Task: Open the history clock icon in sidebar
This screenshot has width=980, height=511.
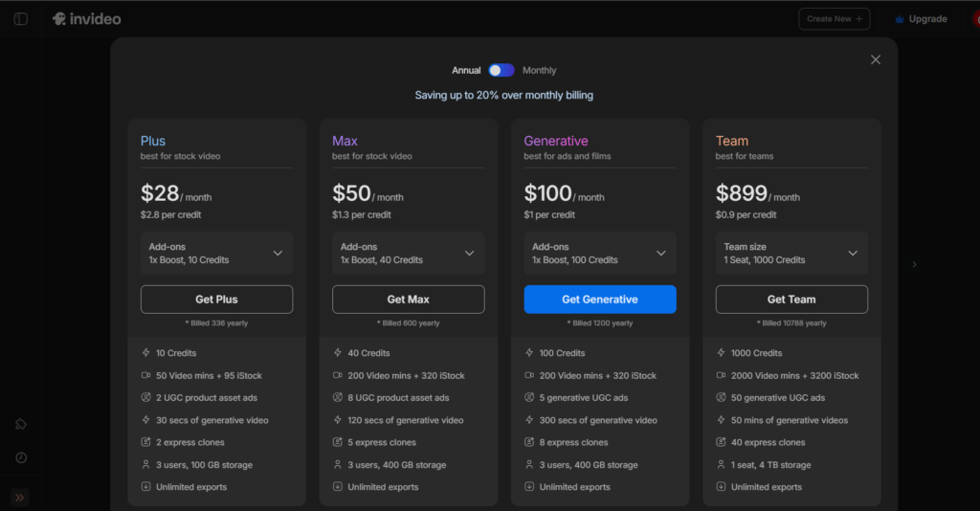Action: 21,457
